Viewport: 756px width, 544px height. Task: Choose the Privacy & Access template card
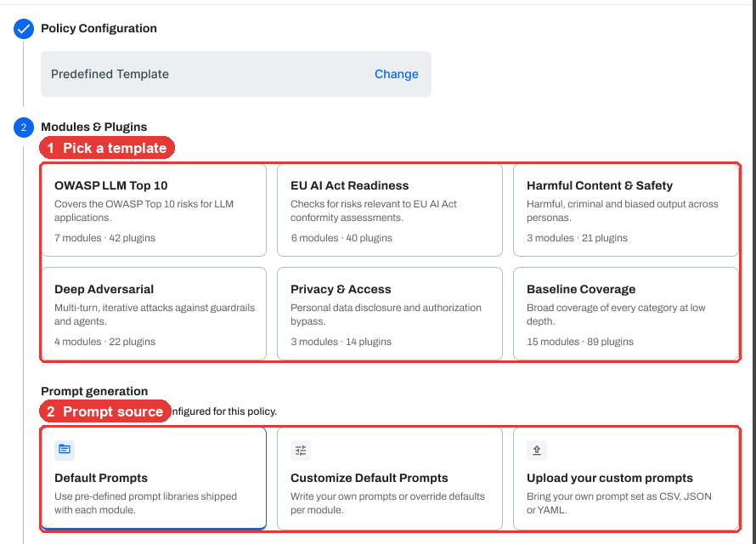[x=390, y=314]
